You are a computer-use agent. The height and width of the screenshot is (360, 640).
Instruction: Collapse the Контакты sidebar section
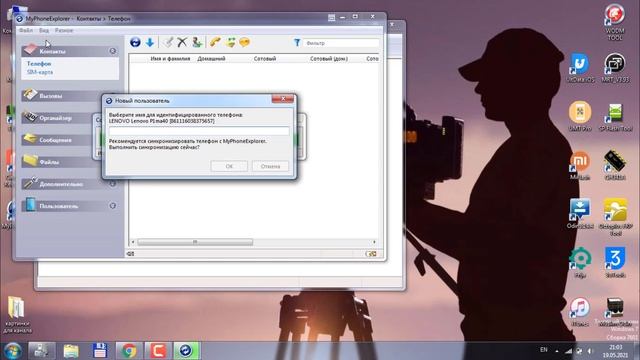point(113,51)
